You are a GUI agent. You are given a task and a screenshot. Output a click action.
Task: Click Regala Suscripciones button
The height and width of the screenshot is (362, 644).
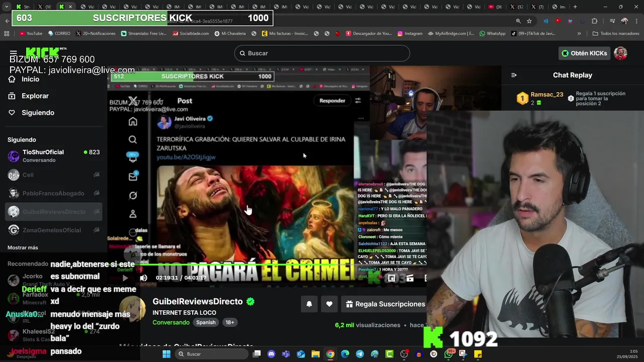[385, 304]
